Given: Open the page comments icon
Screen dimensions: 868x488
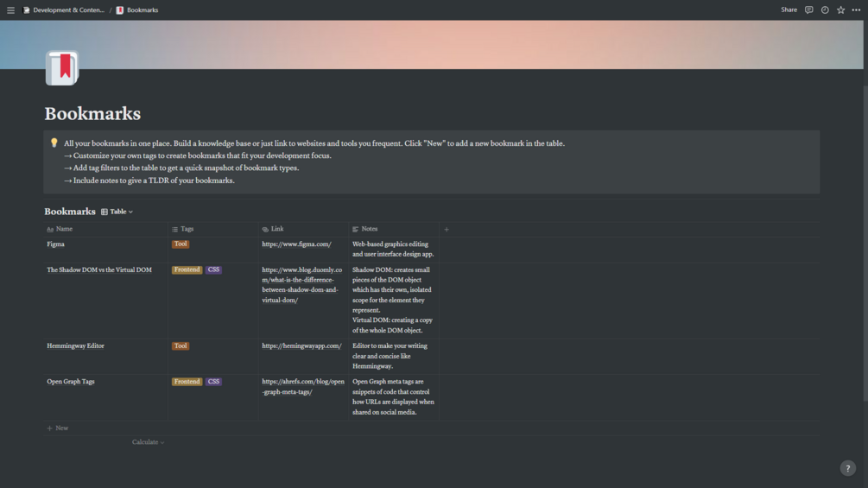Looking at the screenshot, I should click(x=808, y=10).
